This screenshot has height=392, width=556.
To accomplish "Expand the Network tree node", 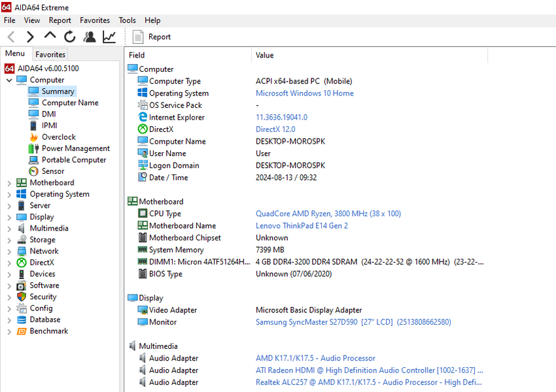I will [x=9, y=252].
